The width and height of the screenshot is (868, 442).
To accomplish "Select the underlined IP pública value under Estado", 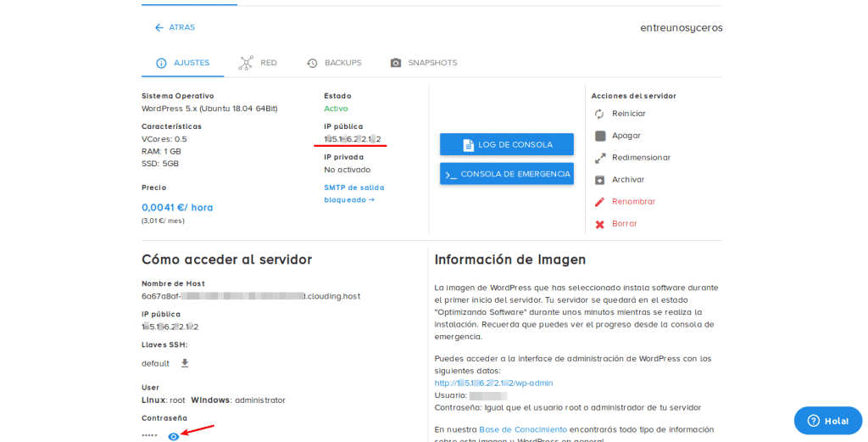I will [x=353, y=139].
